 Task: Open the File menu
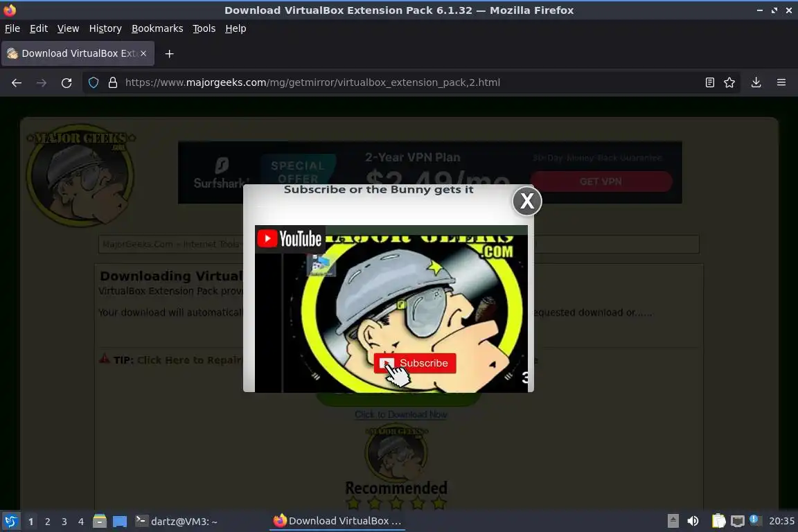pyautogui.click(x=12, y=28)
